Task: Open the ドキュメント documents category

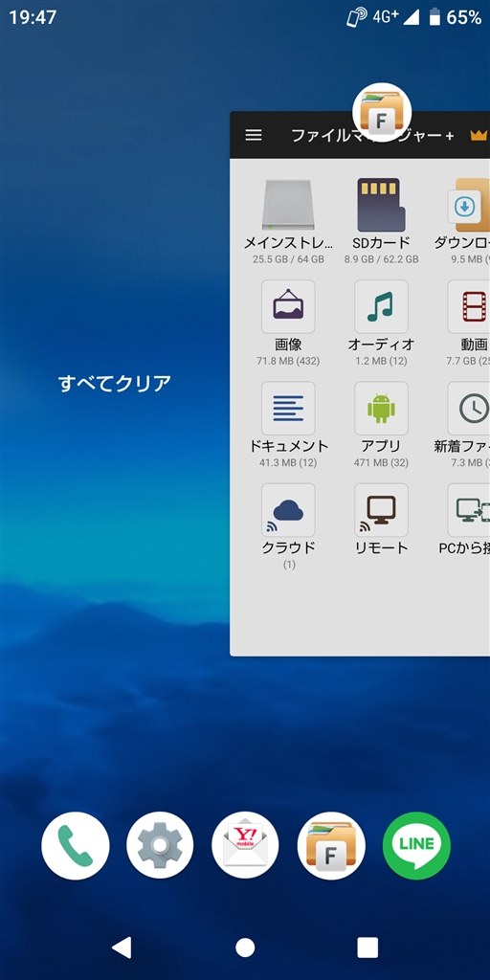Action: tap(288, 409)
